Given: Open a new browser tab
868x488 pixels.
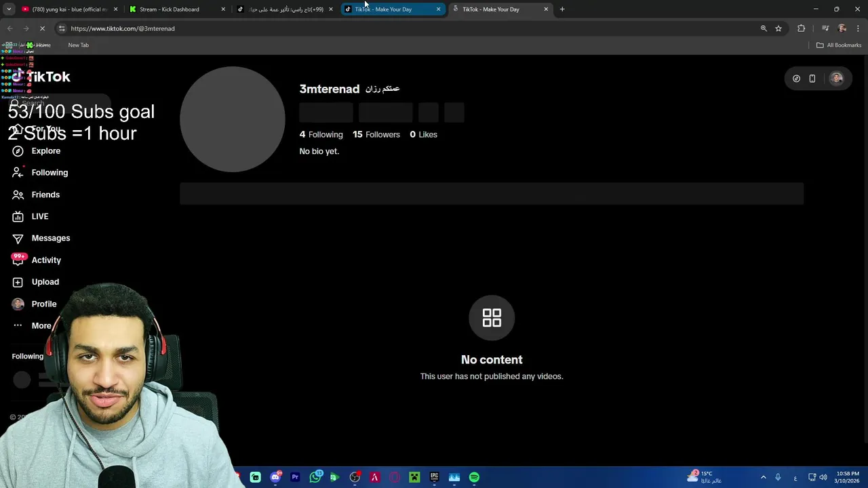Looking at the screenshot, I should 562,9.
